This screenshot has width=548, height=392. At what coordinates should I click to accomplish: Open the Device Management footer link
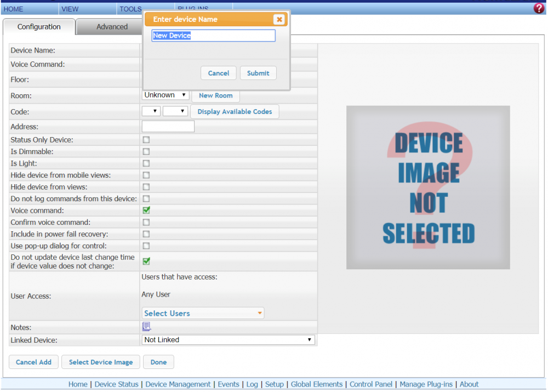pyautogui.click(x=178, y=384)
